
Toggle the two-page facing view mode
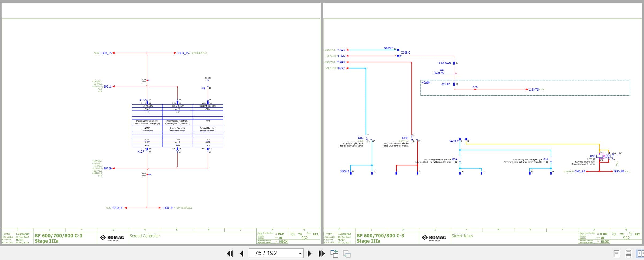[640, 253]
